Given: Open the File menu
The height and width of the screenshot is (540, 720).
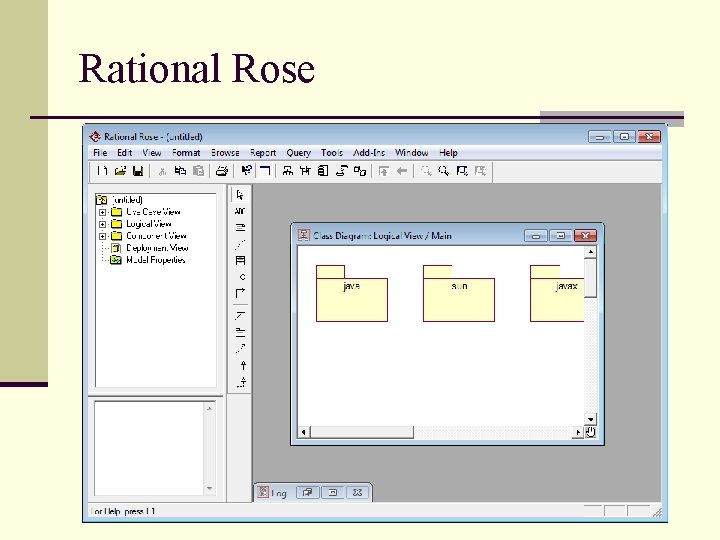Looking at the screenshot, I should coord(100,152).
